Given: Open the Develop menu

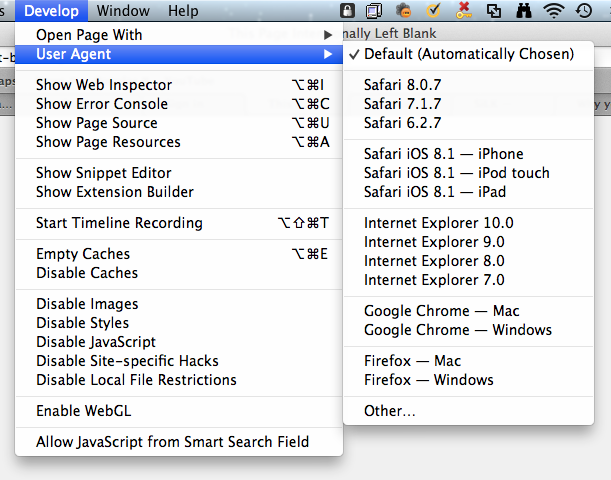Looking at the screenshot, I should (51, 11).
